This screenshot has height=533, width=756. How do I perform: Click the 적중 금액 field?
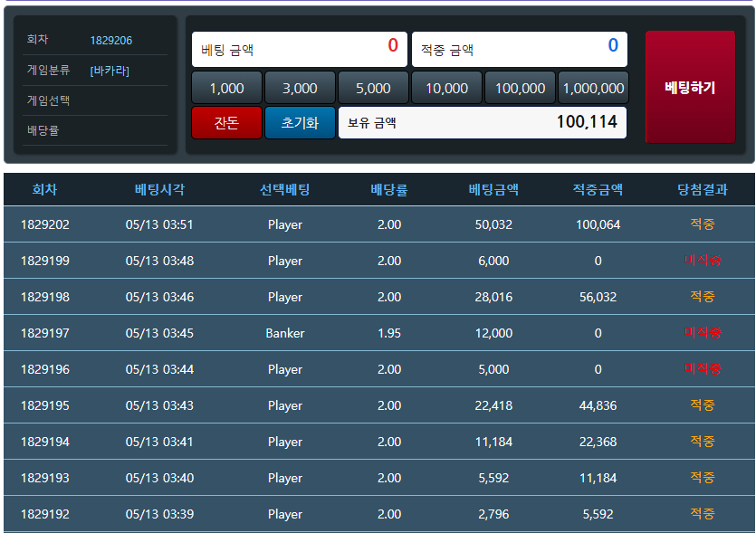coord(520,49)
